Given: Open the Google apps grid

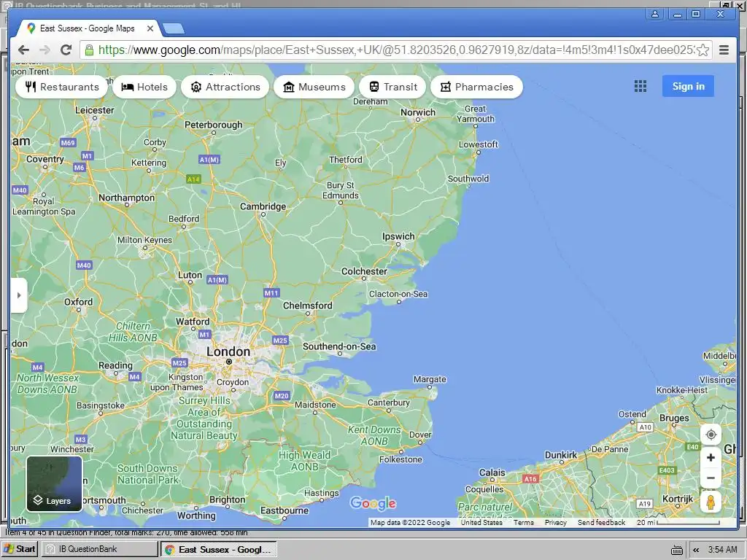Looking at the screenshot, I should pos(640,86).
